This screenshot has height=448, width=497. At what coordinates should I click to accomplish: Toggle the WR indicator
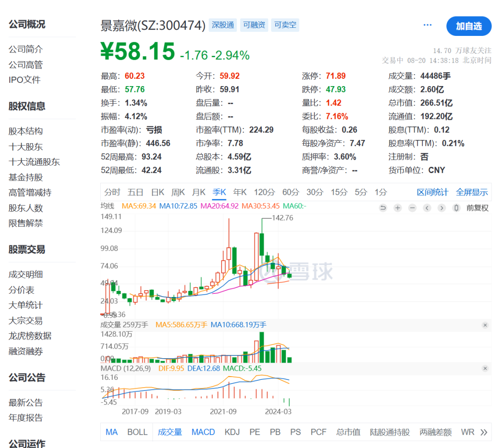click(468, 432)
